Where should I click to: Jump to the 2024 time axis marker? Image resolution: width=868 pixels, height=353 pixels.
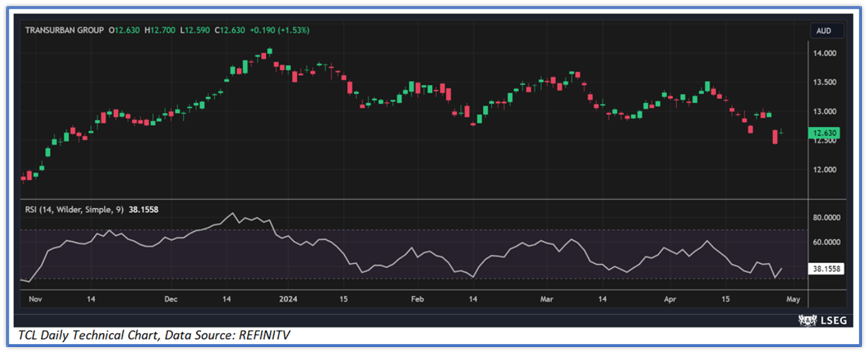tap(288, 299)
